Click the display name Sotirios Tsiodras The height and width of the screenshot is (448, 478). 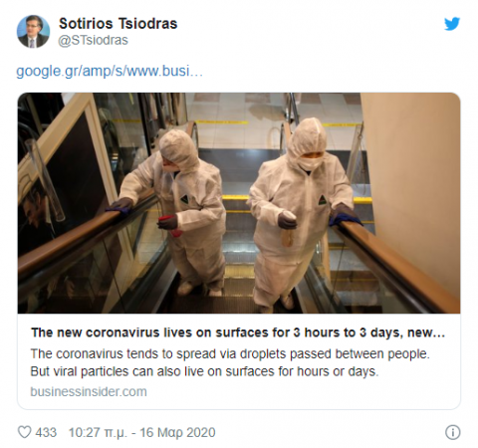tap(119, 24)
